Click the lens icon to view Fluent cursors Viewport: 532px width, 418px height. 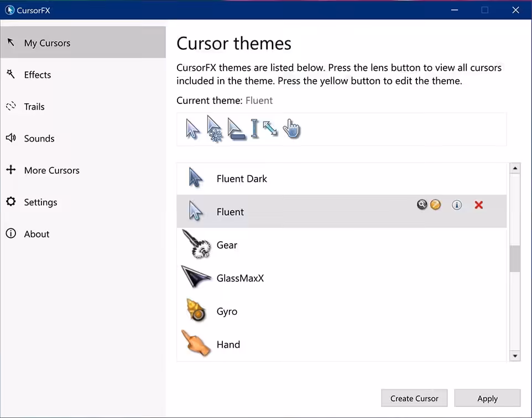coord(422,205)
